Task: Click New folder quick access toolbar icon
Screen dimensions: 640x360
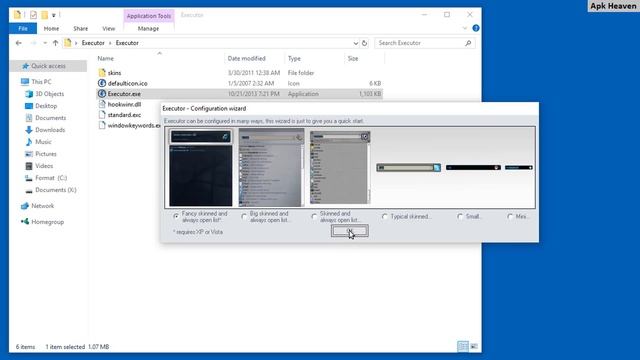Action: click(44, 15)
